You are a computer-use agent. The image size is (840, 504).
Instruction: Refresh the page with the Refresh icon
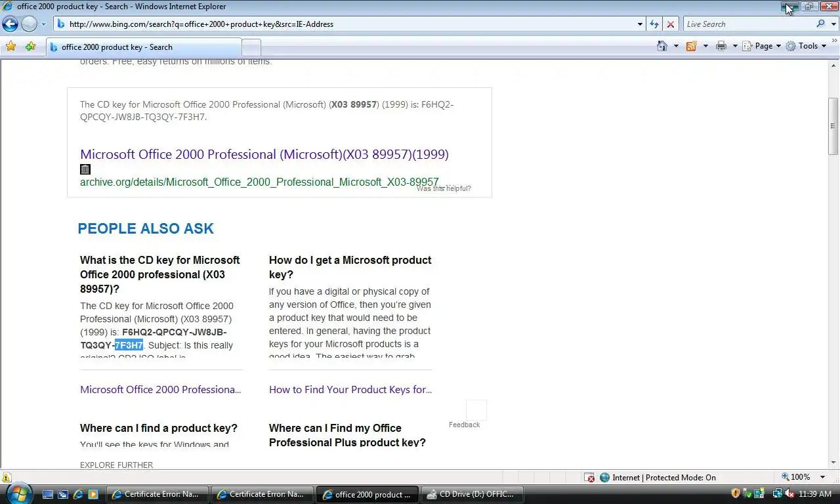pos(654,24)
